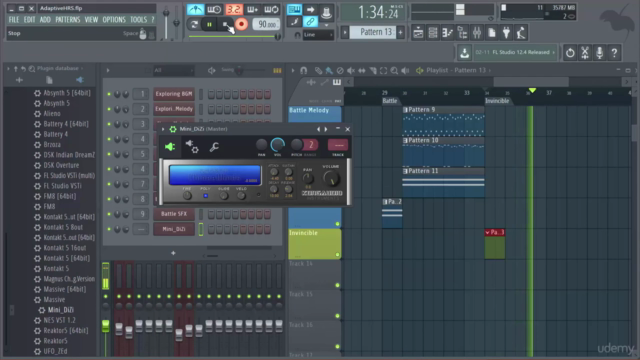640x360 pixels.
Task: Toggle wait for input to start playing
Action: (x=214, y=9)
